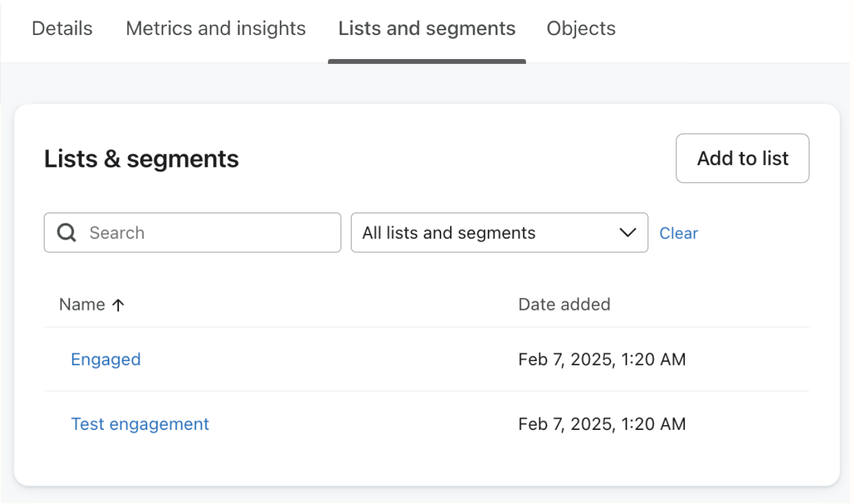Click the magnifying glass search icon

tap(66, 233)
